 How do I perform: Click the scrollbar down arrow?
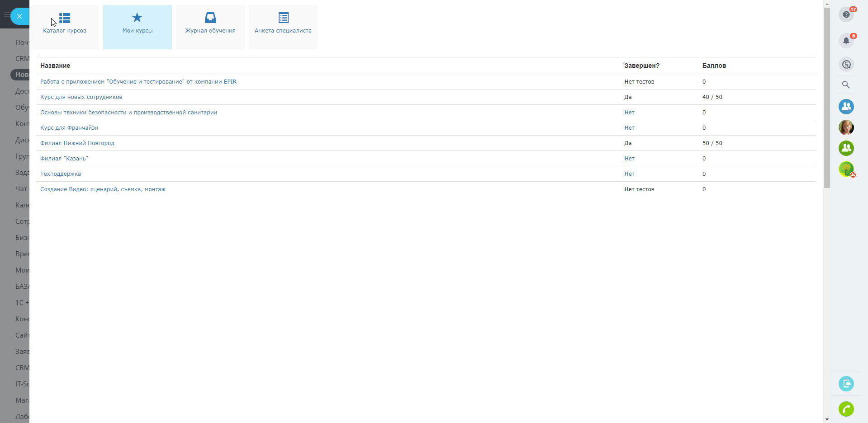(827, 419)
